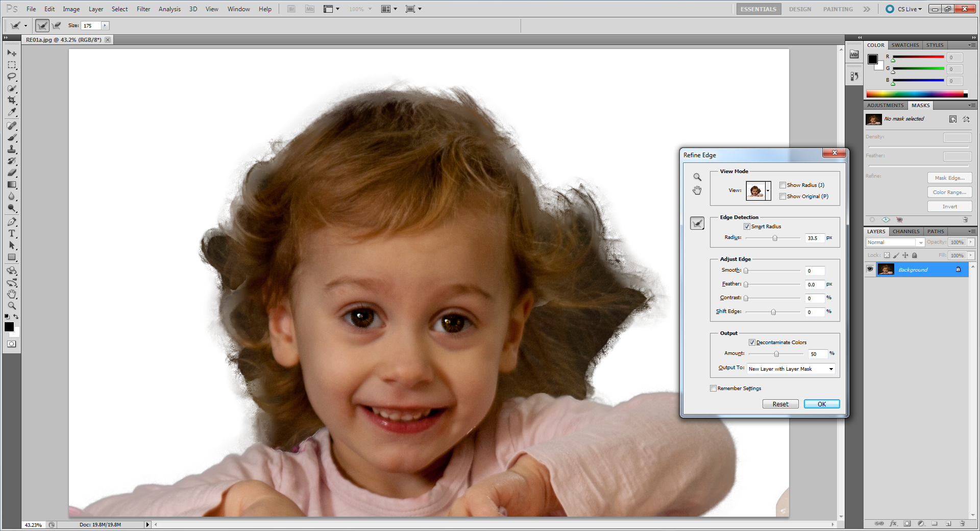Select the Dodge tool
This screenshot has height=531, width=980.
[12, 208]
